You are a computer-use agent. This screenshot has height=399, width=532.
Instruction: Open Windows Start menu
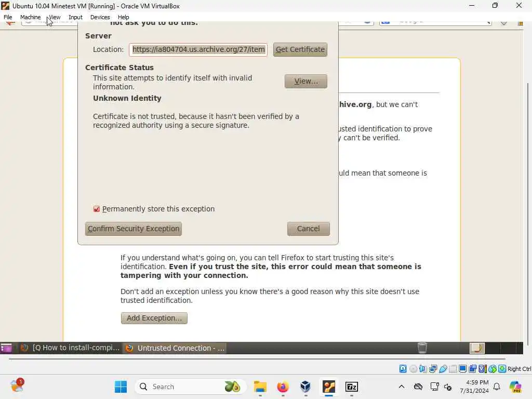click(x=121, y=387)
